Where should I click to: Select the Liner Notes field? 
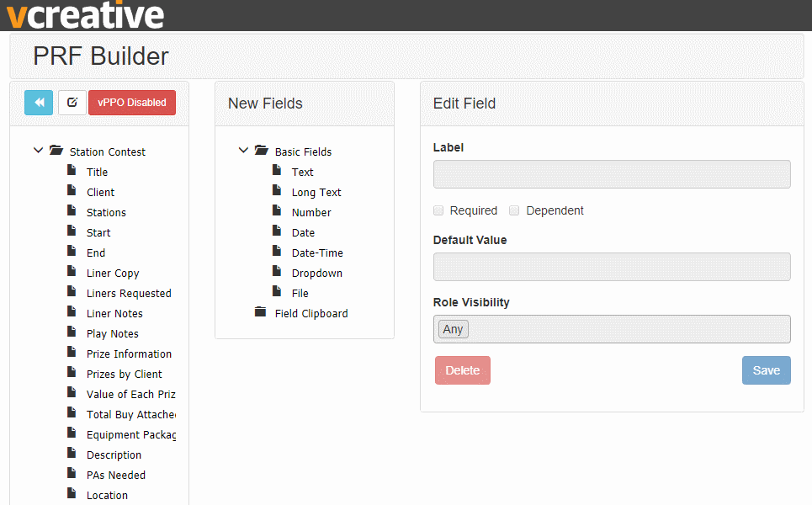(114, 313)
